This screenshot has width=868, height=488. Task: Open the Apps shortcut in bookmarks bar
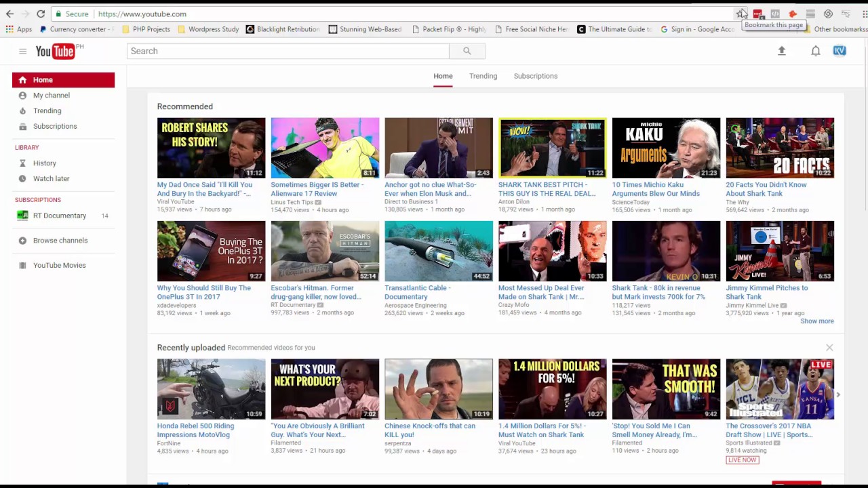(x=20, y=29)
